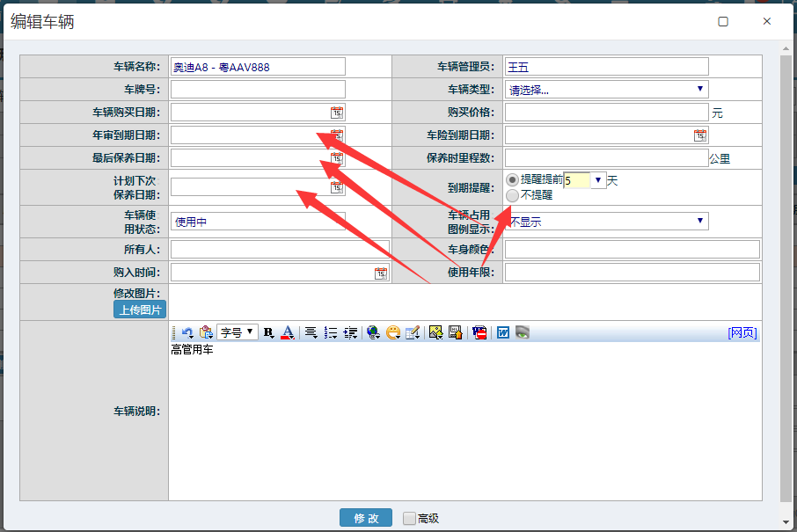Click the Word import icon in editor
The width and height of the screenshot is (797, 532).
coord(503,332)
